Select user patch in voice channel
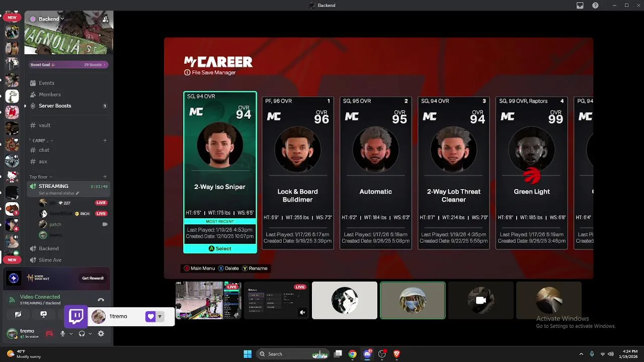The width and height of the screenshot is (644, 362). tap(55, 224)
